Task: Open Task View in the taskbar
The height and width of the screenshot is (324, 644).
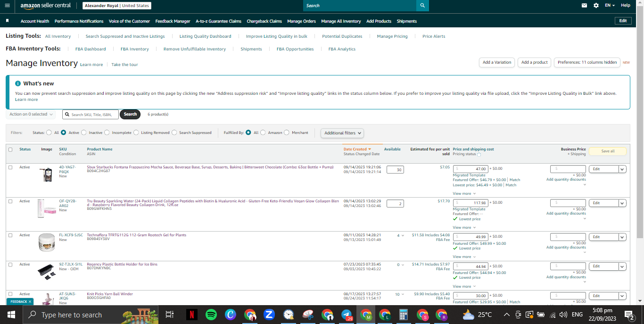Action: click(170, 315)
